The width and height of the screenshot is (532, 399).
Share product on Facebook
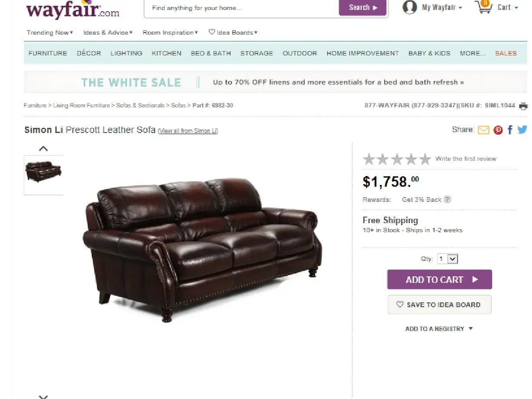(x=510, y=130)
